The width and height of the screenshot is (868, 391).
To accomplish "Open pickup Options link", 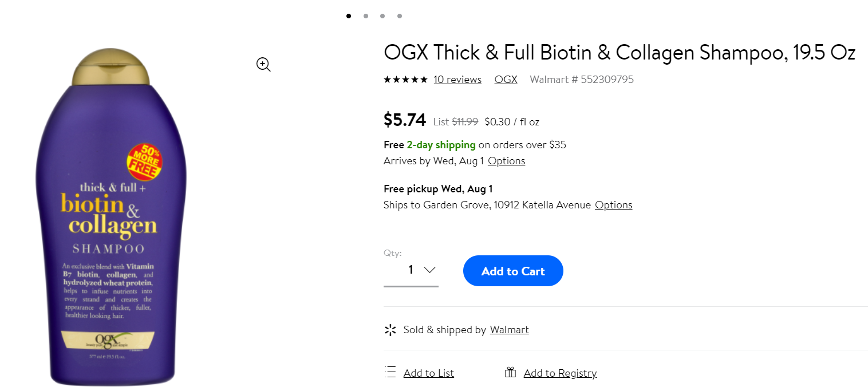I will 613,205.
